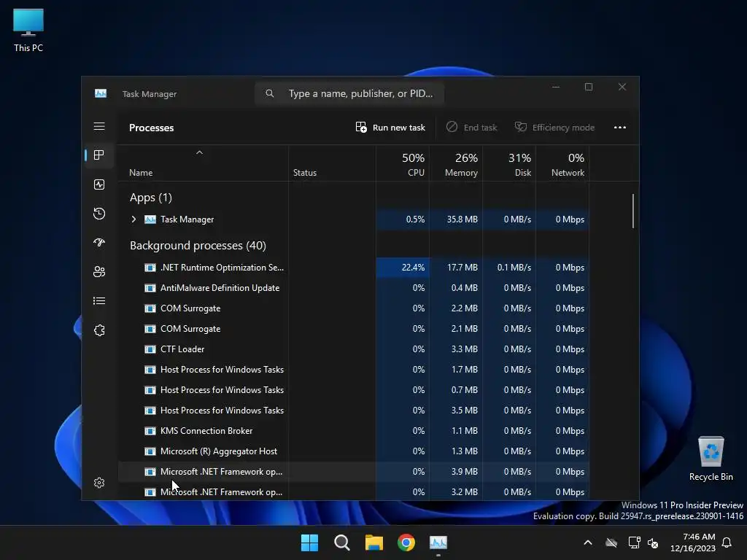Screen dimensions: 747x560
Task: Select the CTF Loader process
Action: coord(354,349)
